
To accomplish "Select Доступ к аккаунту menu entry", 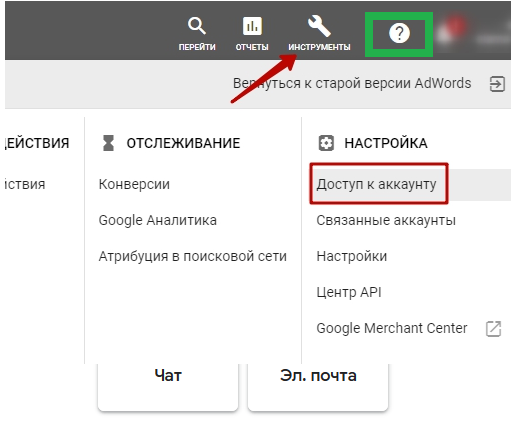I will pyautogui.click(x=376, y=184).
